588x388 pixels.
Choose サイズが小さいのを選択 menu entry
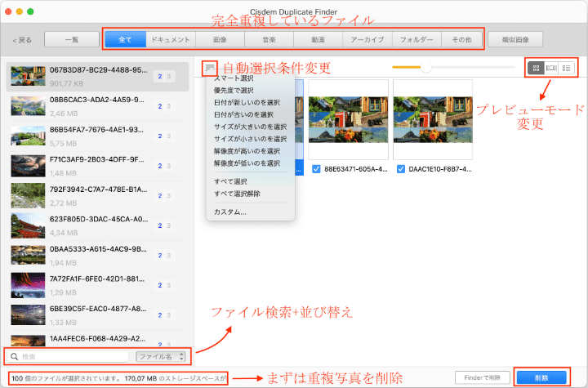(251, 139)
